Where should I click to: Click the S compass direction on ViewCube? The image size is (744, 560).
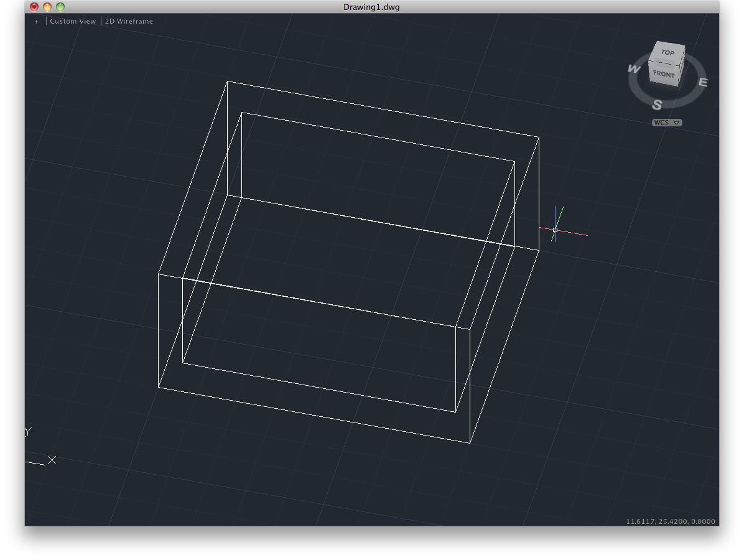[x=657, y=105]
